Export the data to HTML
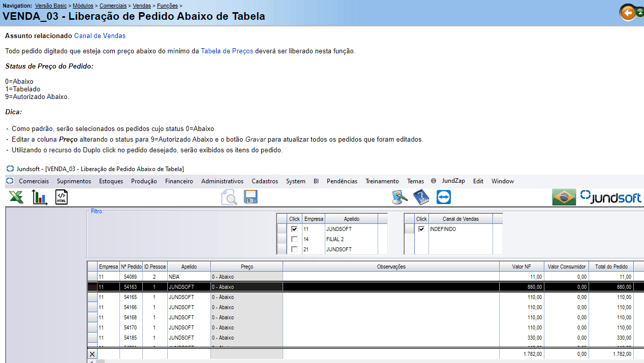 coord(62,197)
